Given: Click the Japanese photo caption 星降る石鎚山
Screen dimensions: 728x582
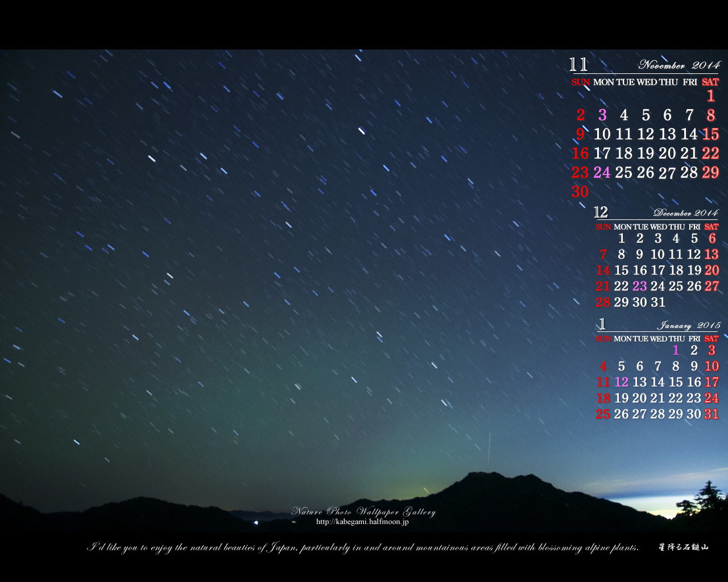Looking at the screenshot, I should pyautogui.click(x=683, y=547).
